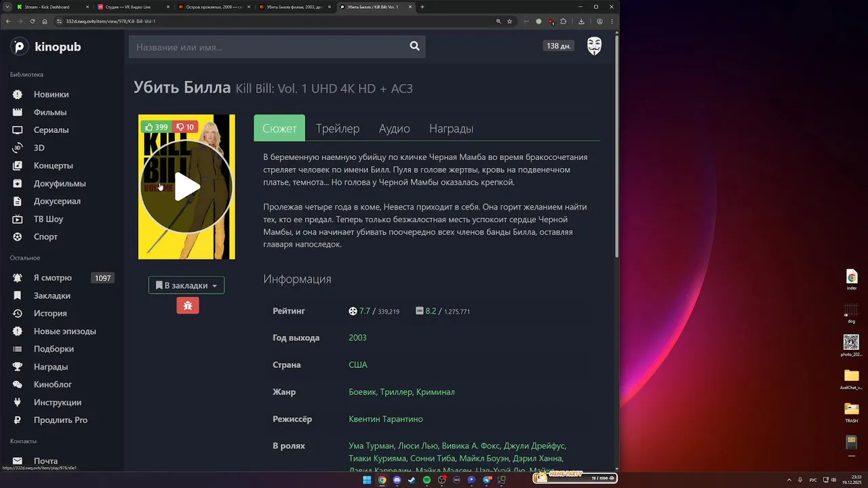Open ТВ Шоу section
The height and width of the screenshot is (488, 868).
pyautogui.click(x=48, y=219)
